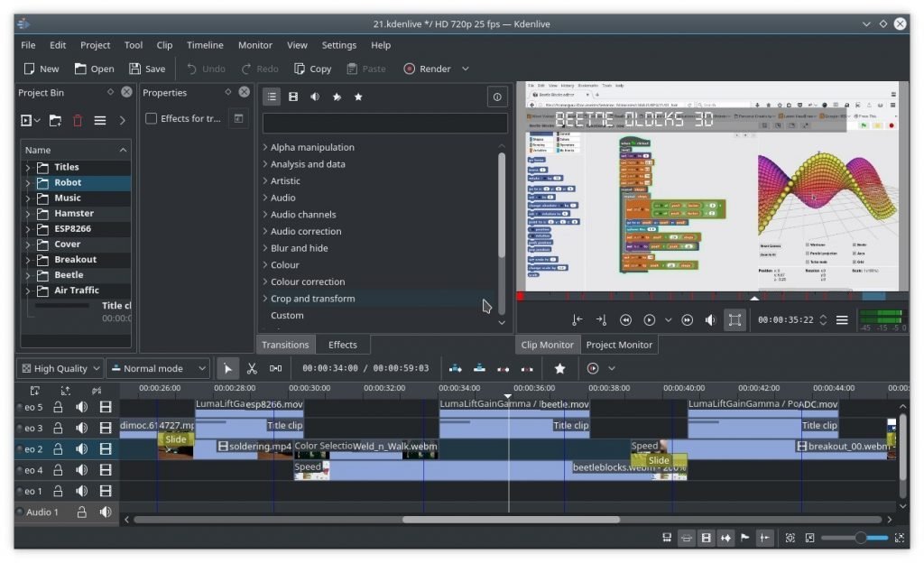Viewport: 924px width, 563px height.
Task: Enable the Effects for track checkbox
Action: tap(152, 118)
